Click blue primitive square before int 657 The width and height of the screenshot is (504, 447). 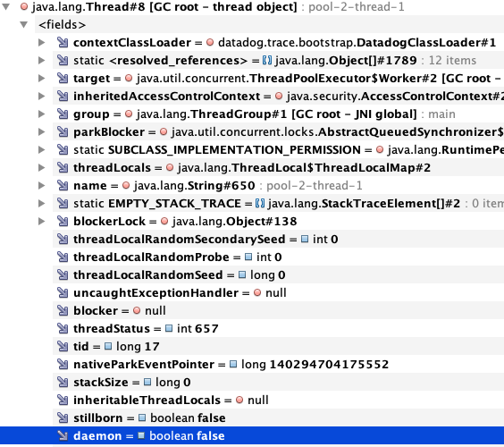169,328
